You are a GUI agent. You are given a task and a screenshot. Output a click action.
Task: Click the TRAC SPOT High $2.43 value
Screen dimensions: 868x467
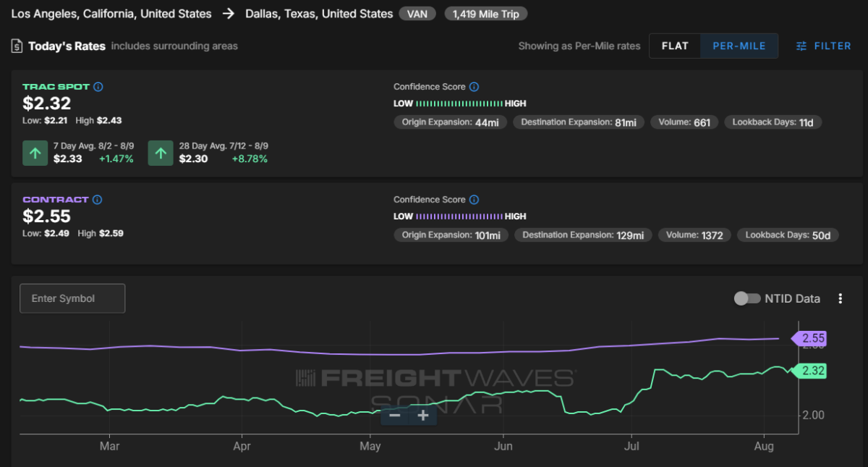click(98, 120)
